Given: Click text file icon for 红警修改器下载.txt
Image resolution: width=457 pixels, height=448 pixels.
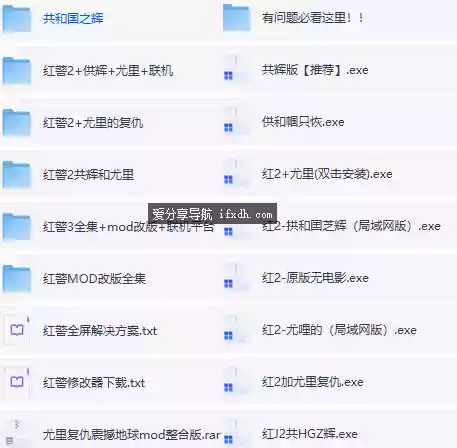Looking at the screenshot, I should tap(17, 382).
